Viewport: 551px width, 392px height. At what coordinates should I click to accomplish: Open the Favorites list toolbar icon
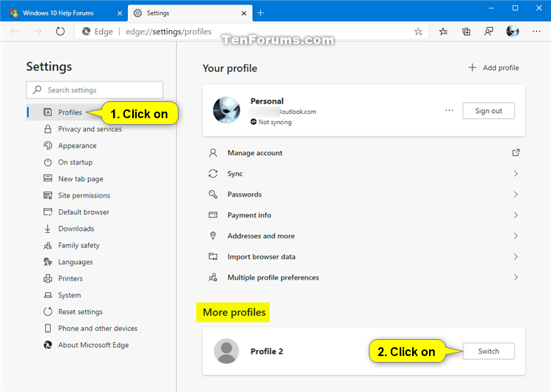(444, 32)
